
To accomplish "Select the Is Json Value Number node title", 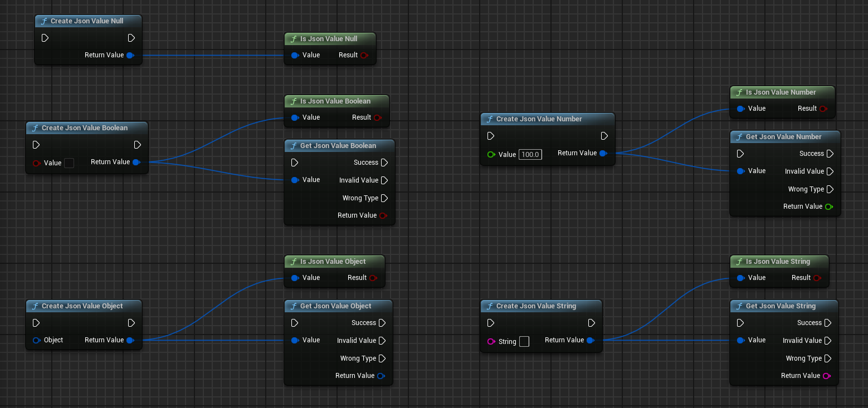I will tap(781, 92).
